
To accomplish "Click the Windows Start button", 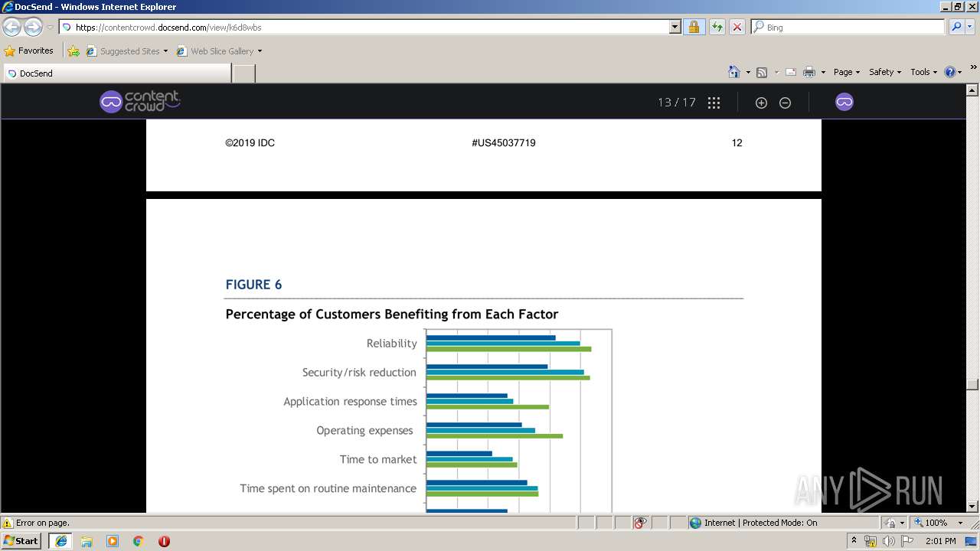I will (21, 541).
